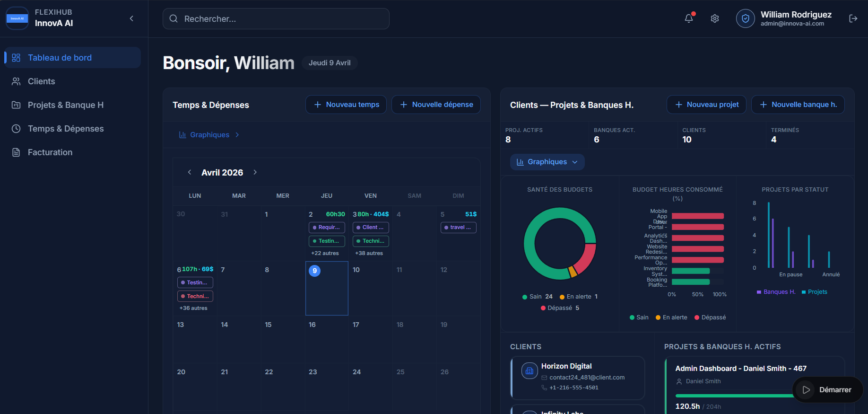Open settings via the gear icon
868x414 pixels.
click(x=715, y=18)
